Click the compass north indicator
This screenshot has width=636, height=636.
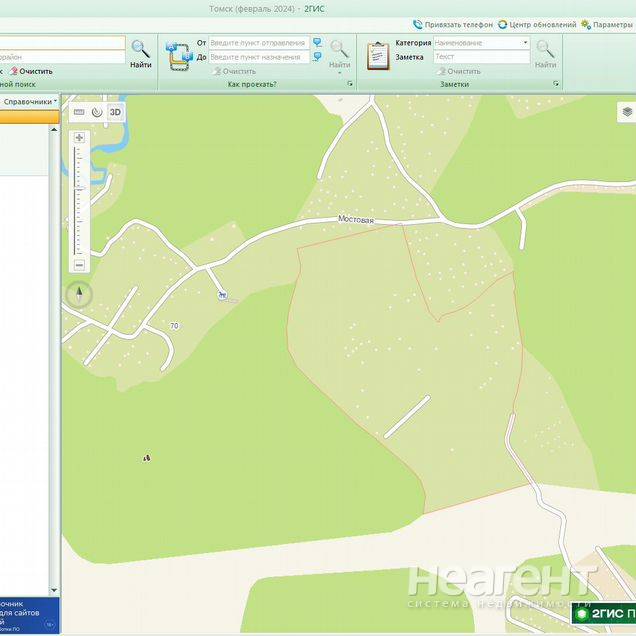[79, 295]
